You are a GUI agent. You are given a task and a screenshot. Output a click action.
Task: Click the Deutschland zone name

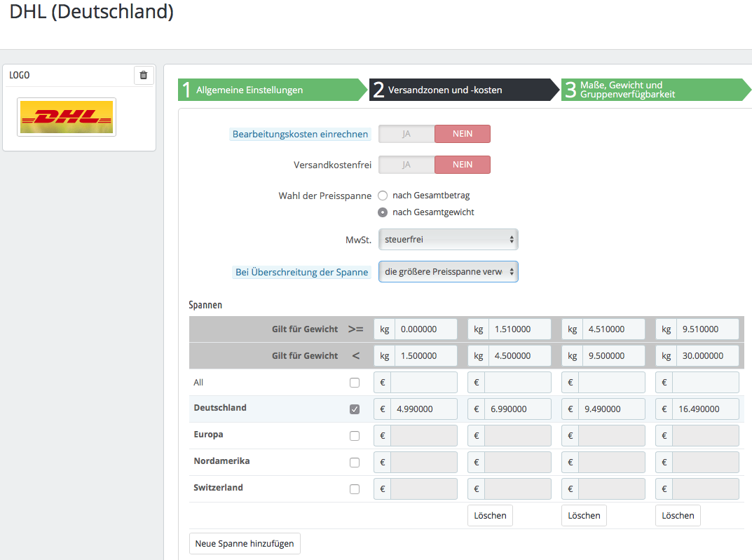(x=220, y=407)
